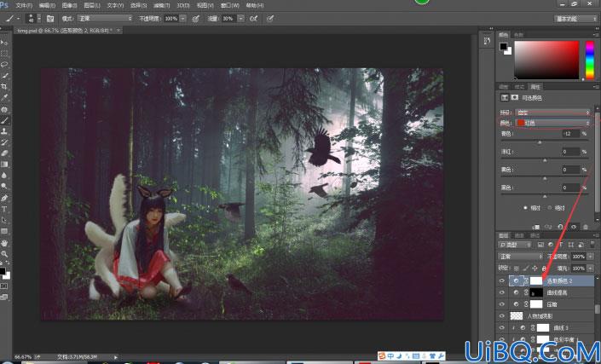Reset adjustment defaults in Properties panel
The width and height of the screenshot is (601, 364).
[x=560, y=227]
